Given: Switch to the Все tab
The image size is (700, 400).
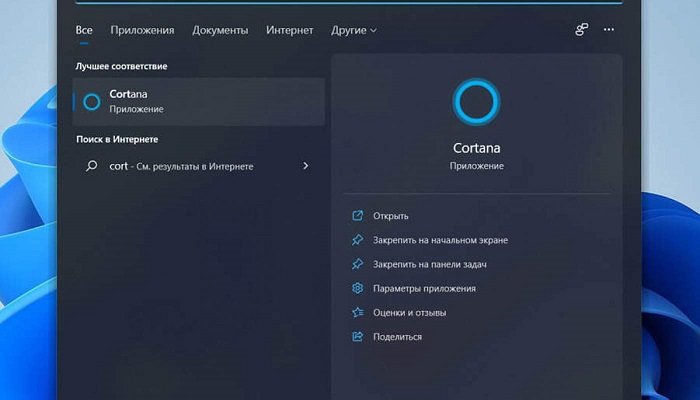Looking at the screenshot, I should pos(84,30).
